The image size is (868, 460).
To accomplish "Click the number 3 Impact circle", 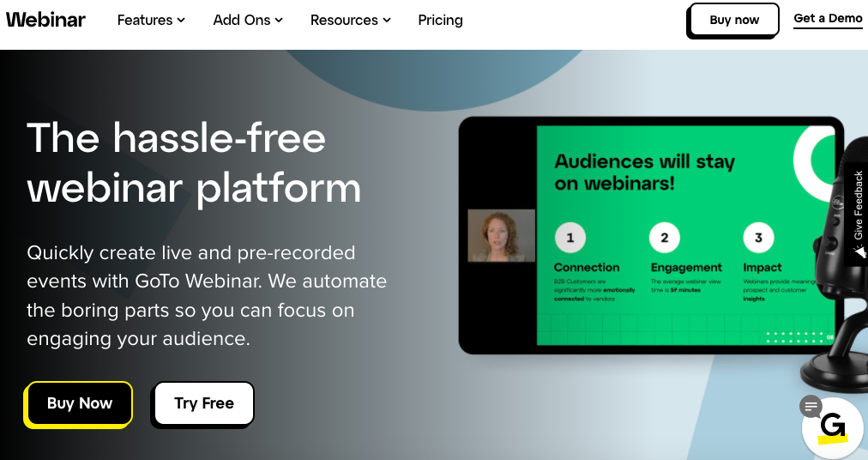I will click(x=758, y=238).
